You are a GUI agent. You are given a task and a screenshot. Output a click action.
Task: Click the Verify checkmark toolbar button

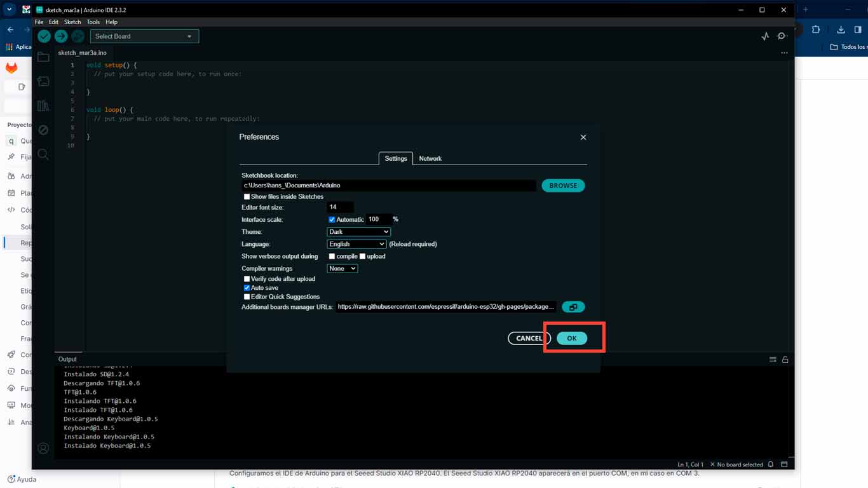coord(44,36)
